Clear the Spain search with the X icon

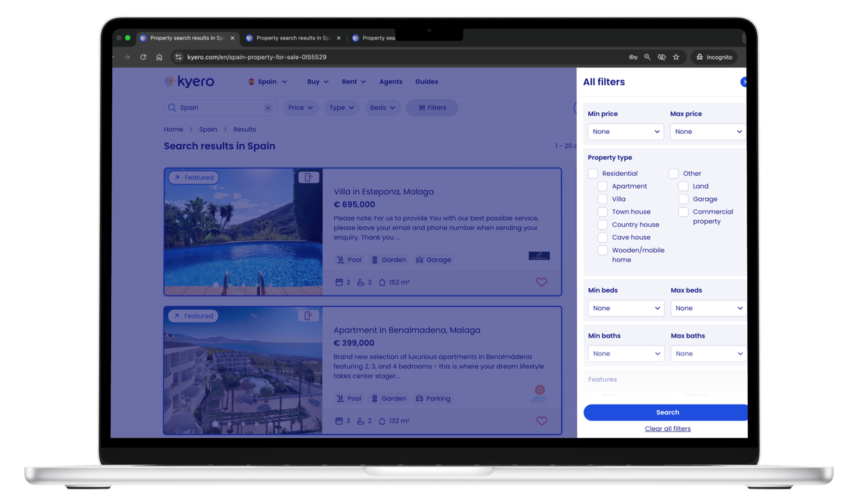(268, 108)
